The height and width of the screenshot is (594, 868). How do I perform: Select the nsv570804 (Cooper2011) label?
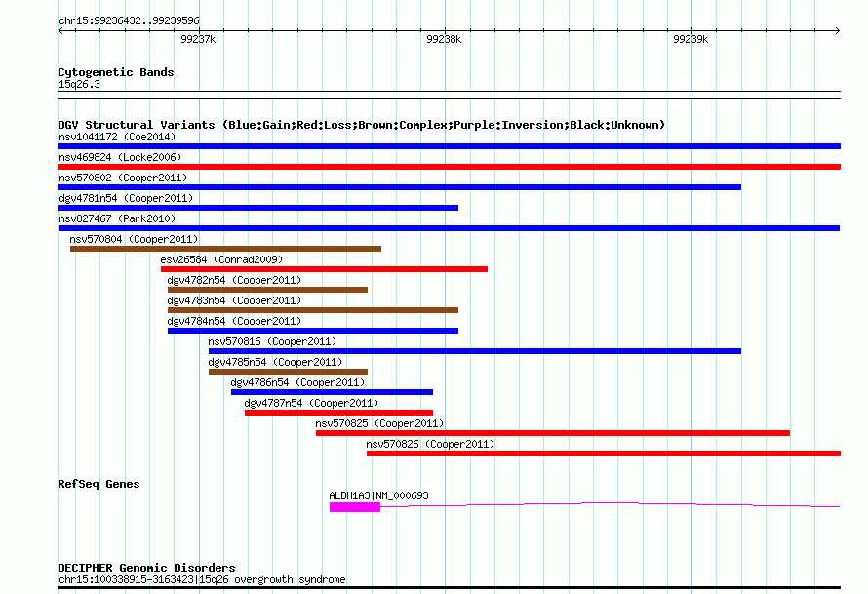(134, 239)
